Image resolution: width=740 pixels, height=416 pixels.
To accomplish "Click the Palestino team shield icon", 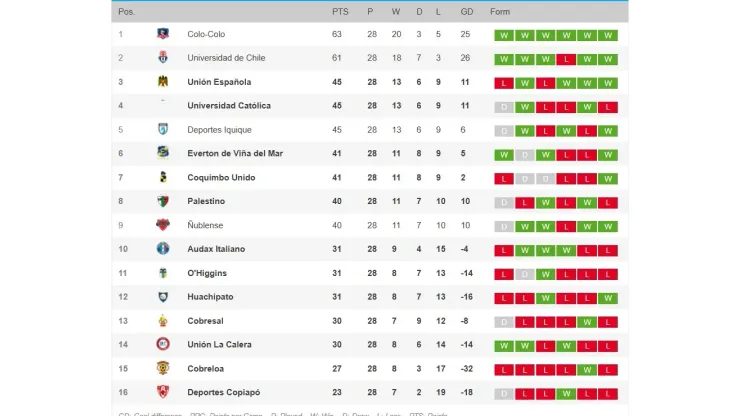I will [163, 201].
